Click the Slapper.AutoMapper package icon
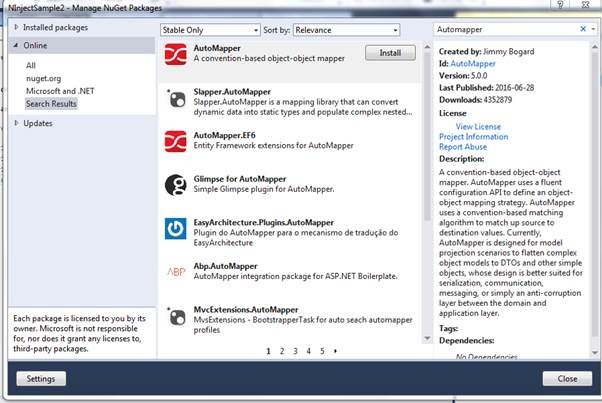The height and width of the screenshot is (403, 602). [x=176, y=98]
